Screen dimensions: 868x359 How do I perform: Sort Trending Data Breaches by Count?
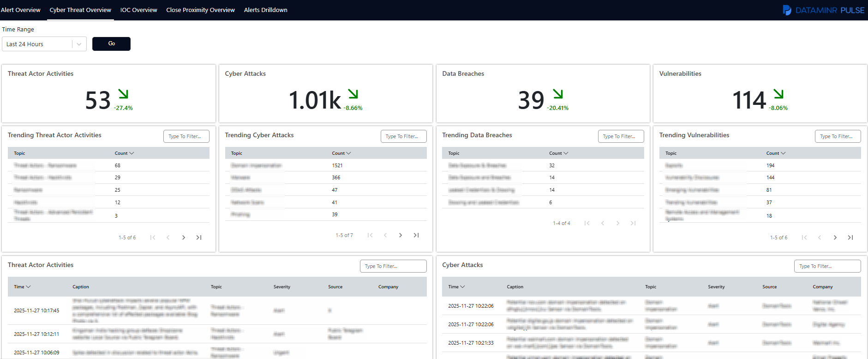coord(559,153)
